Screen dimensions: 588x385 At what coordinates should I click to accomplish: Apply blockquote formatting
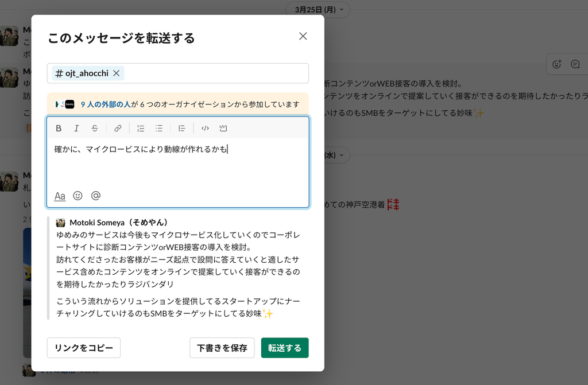coord(182,129)
